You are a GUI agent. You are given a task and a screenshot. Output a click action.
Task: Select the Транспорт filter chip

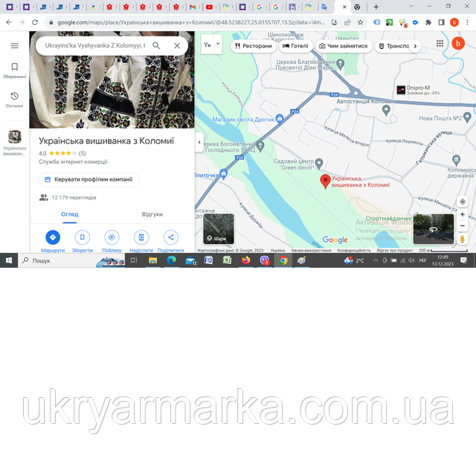click(393, 46)
